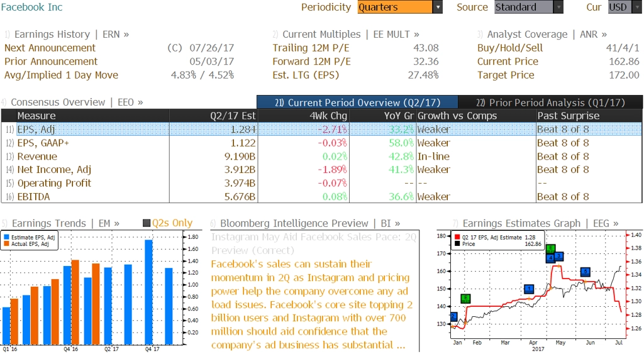The image size is (644, 354).
Task: Click the Q2/17 Est column header
Action: click(x=214, y=116)
